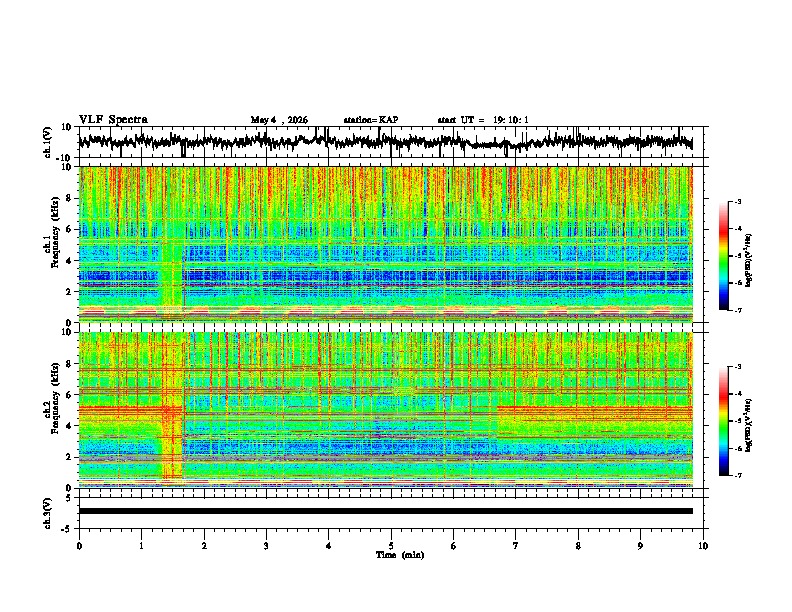This screenshot has height=612, width=792.
Task: Select the May 4, 2026 date label
Action: point(279,120)
